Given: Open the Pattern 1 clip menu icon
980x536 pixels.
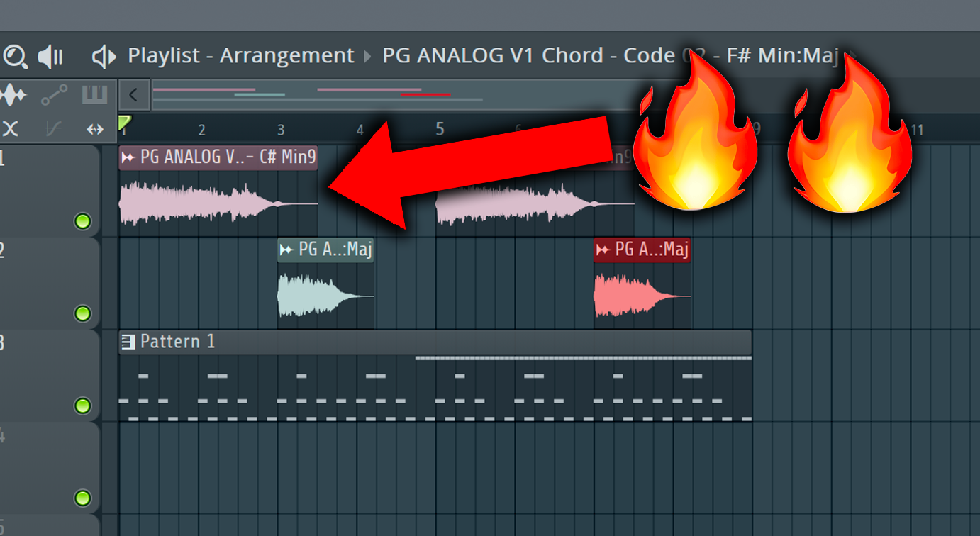Looking at the screenshot, I should tap(128, 342).
